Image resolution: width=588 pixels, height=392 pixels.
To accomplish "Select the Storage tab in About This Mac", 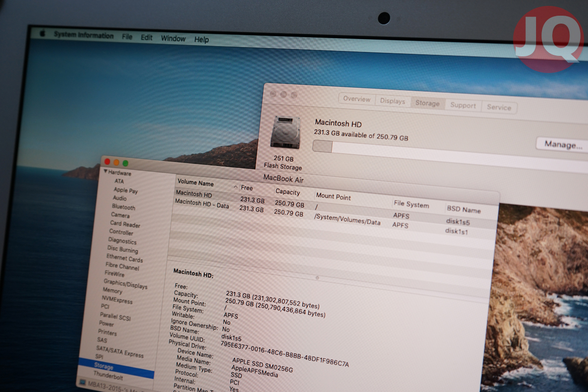I will tap(428, 103).
